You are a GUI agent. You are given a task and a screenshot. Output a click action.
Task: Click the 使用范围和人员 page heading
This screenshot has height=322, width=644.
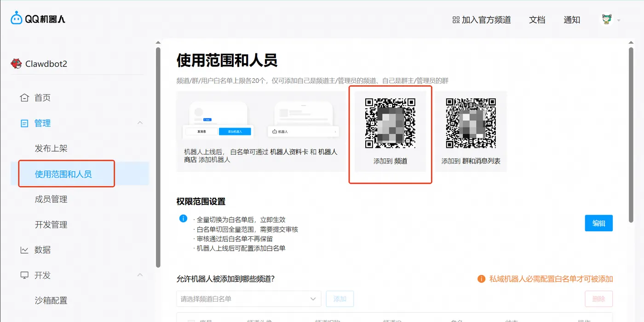[x=227, y=60]
